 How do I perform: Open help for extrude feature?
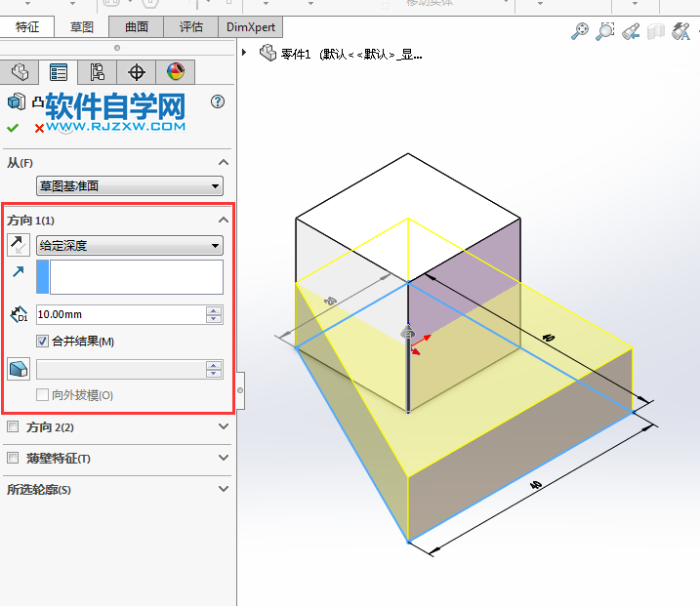pos(218,102)
